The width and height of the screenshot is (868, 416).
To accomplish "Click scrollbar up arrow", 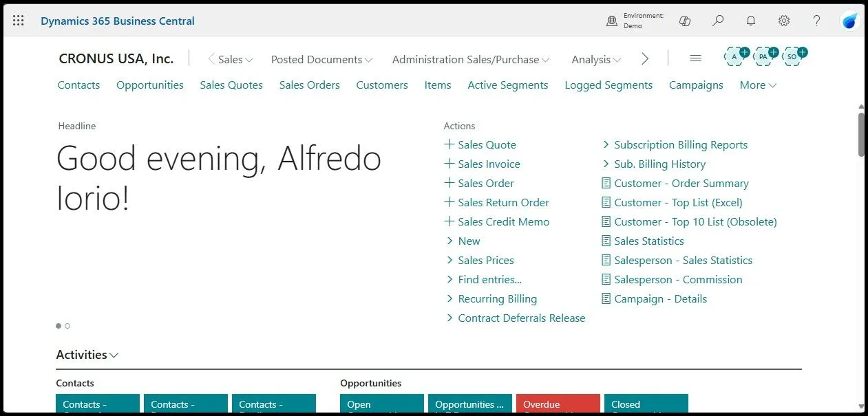I will [x=861, y=107].
